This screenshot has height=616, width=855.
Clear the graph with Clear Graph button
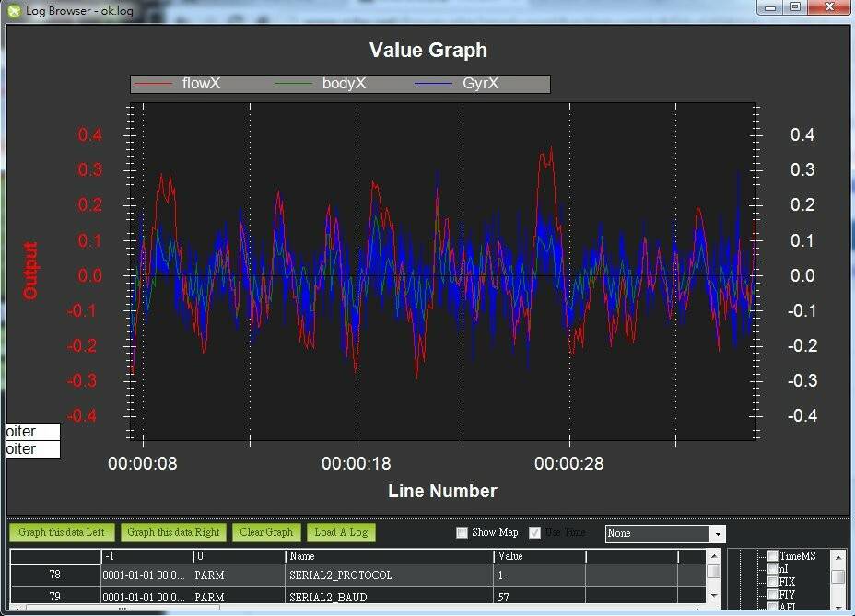tap(266, 532)
